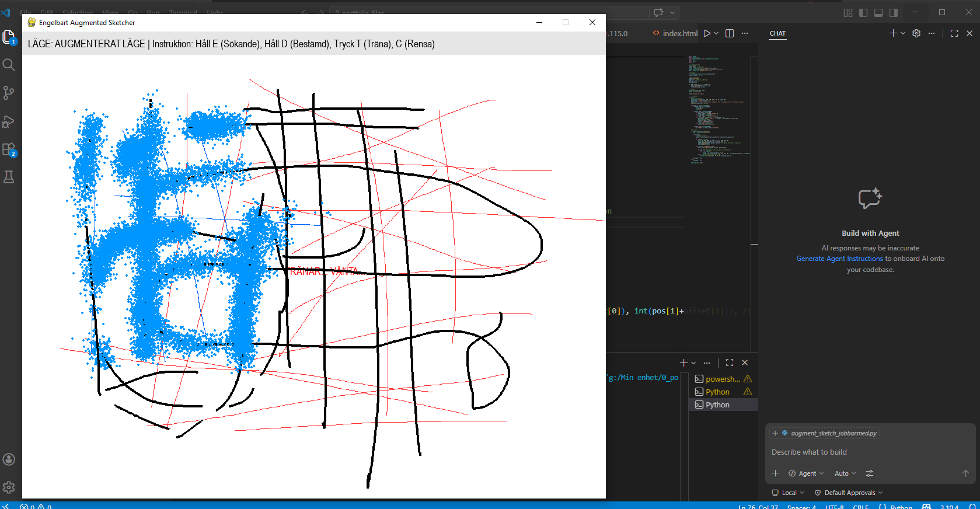Expand the new terminal profile chevron

[693, 362]
